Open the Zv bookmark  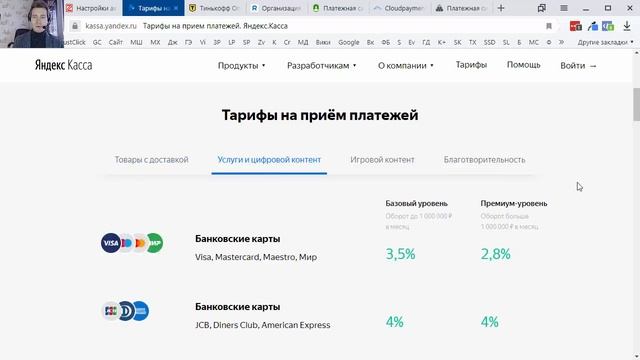click(261, 42)
